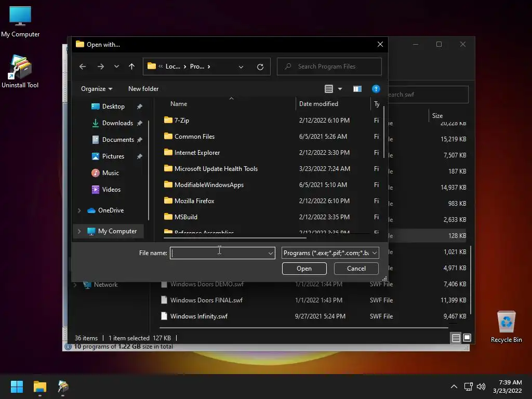Select Windows Doors FINAL.swf in background Explorer
Viewport: 532px width, 399px height.
coord(206,300)
